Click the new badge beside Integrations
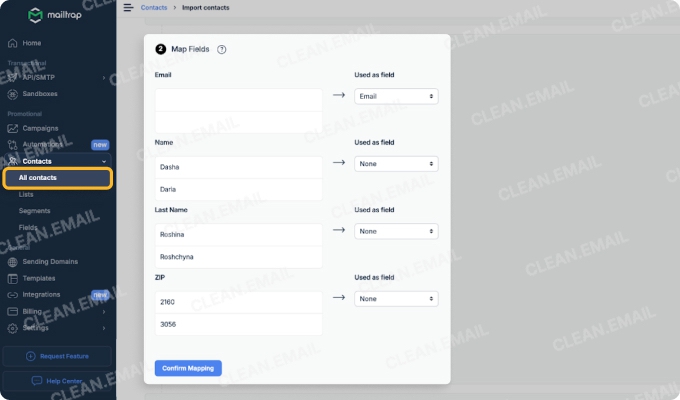Viewport: 680px width, 400px height. (x=100, y=295)
